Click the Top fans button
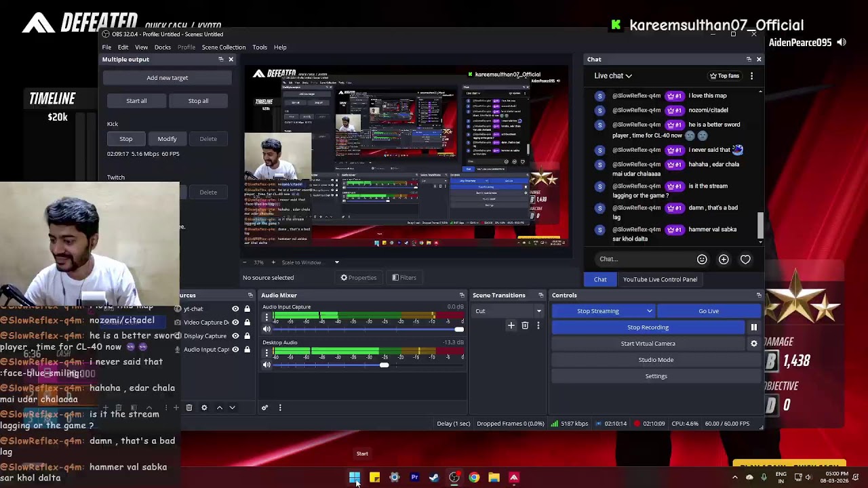Image resolution: width=868 pixels, height=488 pixels. point(724,76)
